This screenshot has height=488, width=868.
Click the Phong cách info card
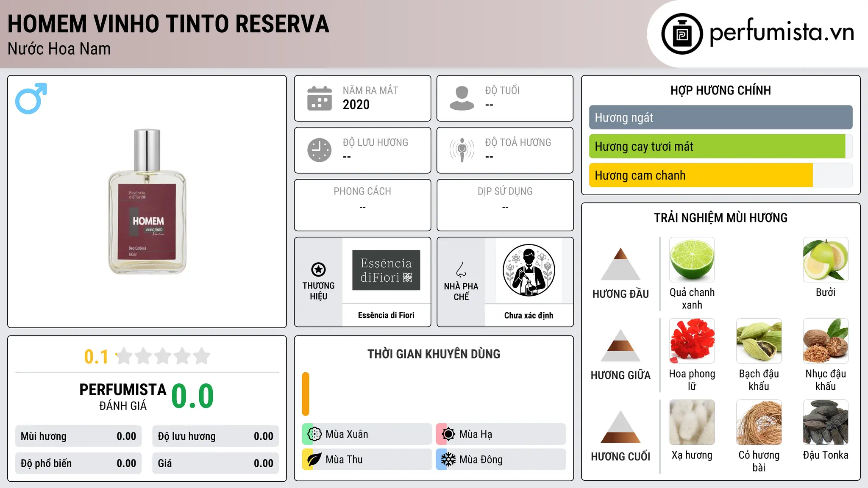[362, 205]
